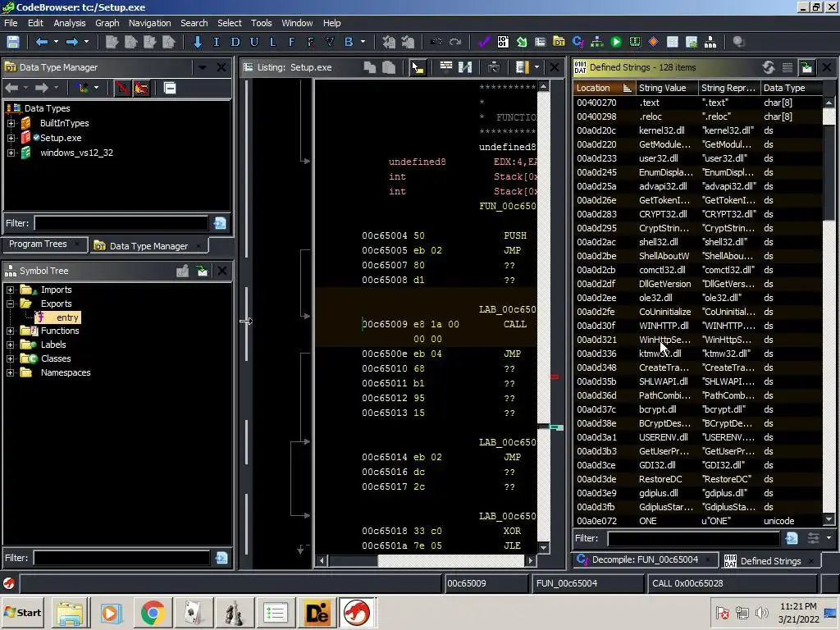The height and width of the screenshot is (630, 840).
Task: Open the Data Type Manager toolbar icon
Action: [x=559, y=42]
